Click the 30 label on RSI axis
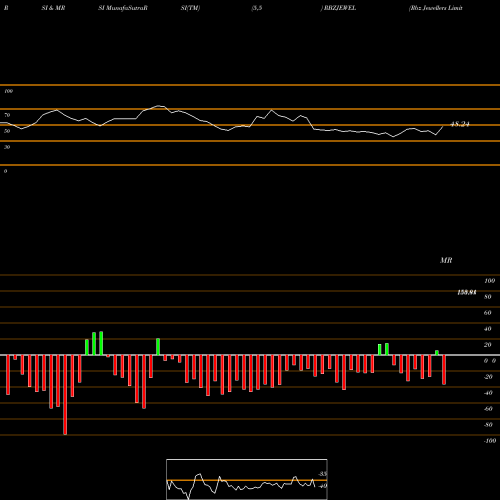Screen dimensions: 500x500 tap(7, 147)
